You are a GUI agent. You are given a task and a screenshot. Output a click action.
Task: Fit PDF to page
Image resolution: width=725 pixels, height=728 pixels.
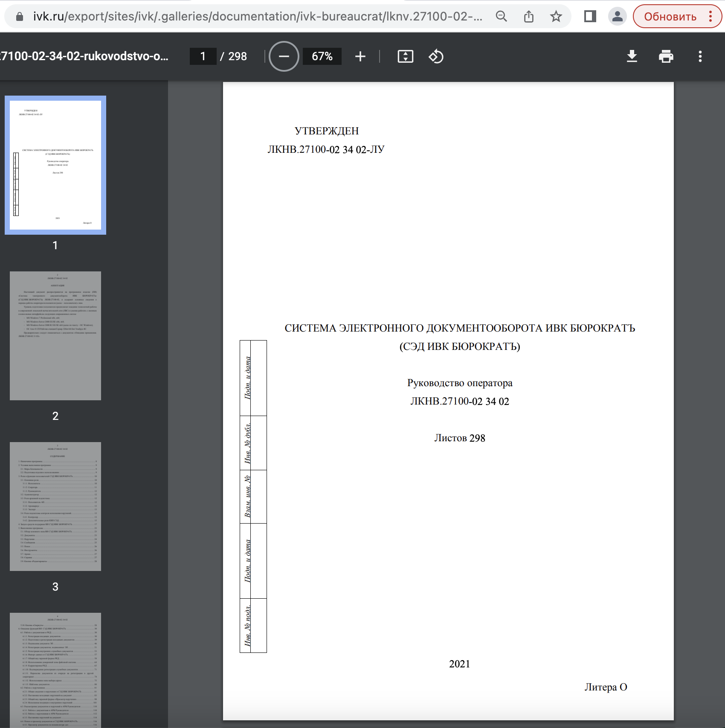click(x=406, y=56)
